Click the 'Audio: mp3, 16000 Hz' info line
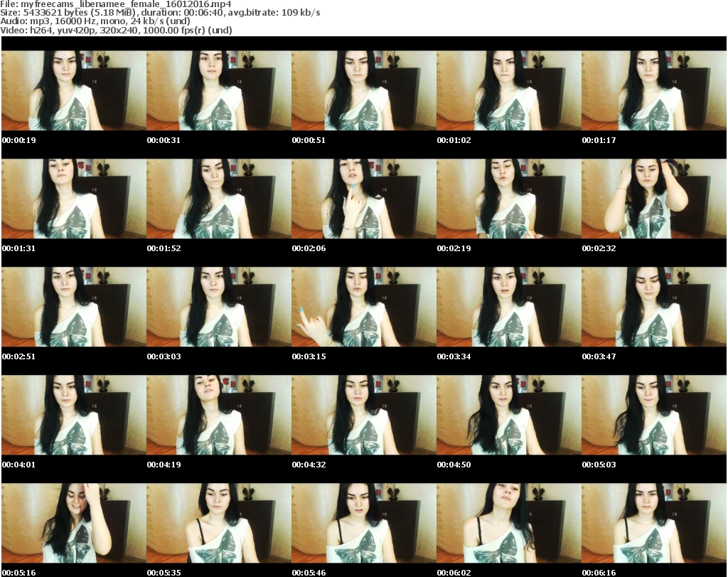This screenshot has width=728, height=577. [x=95, y=21]
